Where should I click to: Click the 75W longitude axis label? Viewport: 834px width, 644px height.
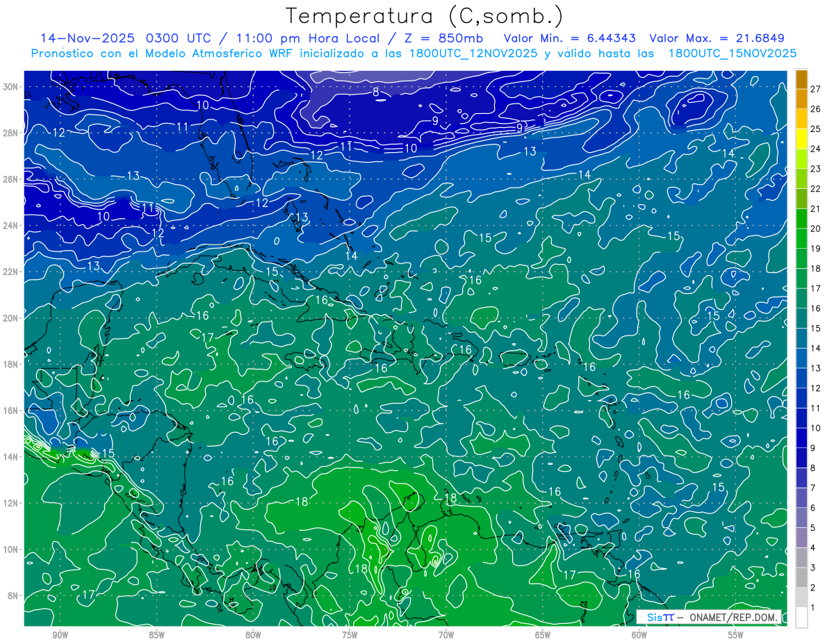coord(350,635)
